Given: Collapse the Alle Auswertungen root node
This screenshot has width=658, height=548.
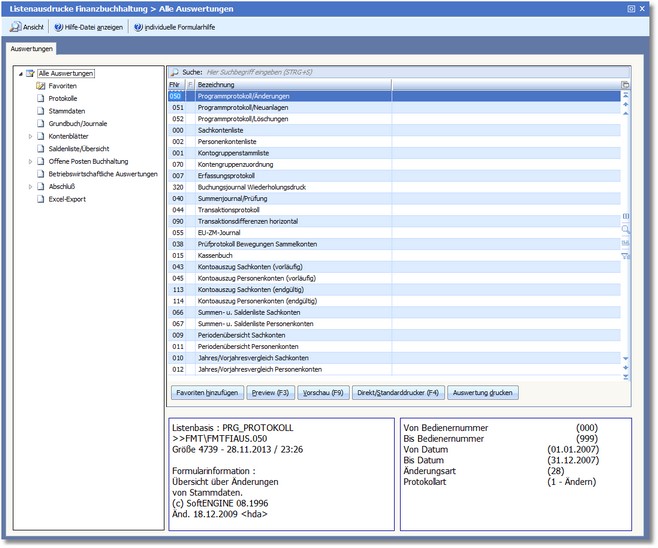Looking at the screenshot, I should click(x=20, y=74).
